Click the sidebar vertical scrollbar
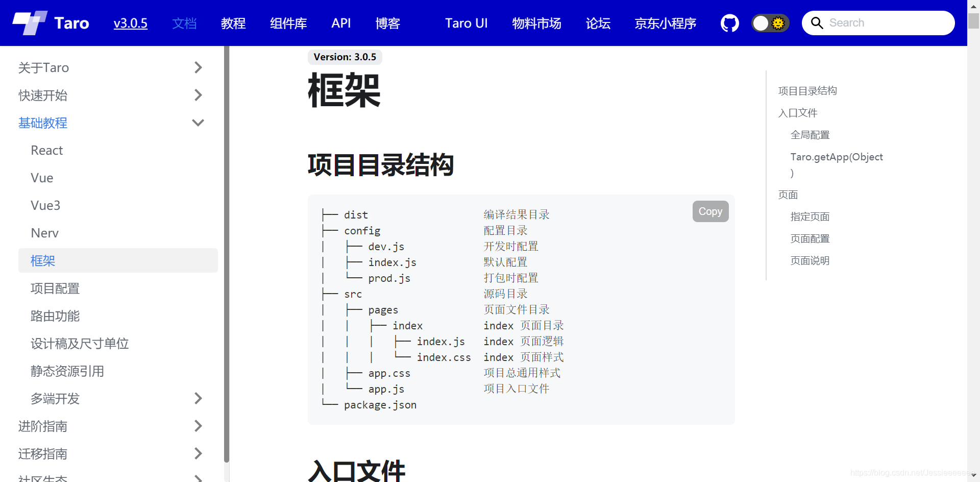Screen dimensions: 980x482 227,254
